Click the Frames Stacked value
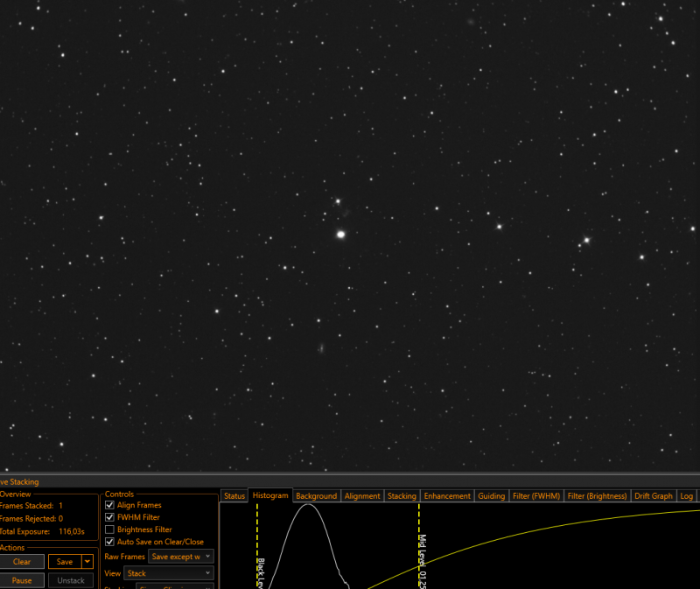Screen dimensions: 700x589 (60, 506)
